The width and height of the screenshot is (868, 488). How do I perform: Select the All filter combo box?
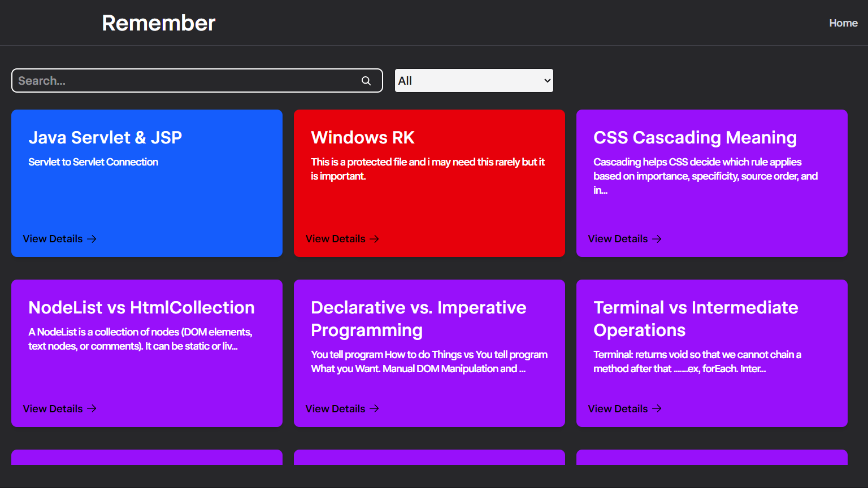pyautogui.click(x=474, y=80)
